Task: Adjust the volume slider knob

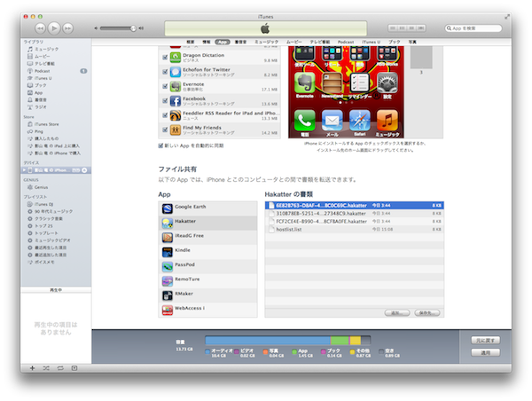Action: click(x=133, y=28)
